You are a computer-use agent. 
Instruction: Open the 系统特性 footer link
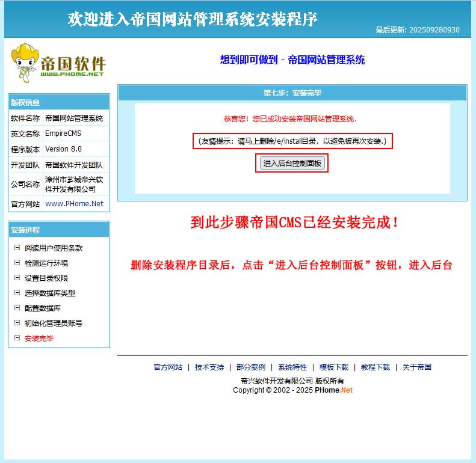pyautogui.click(x=292, y=367)
